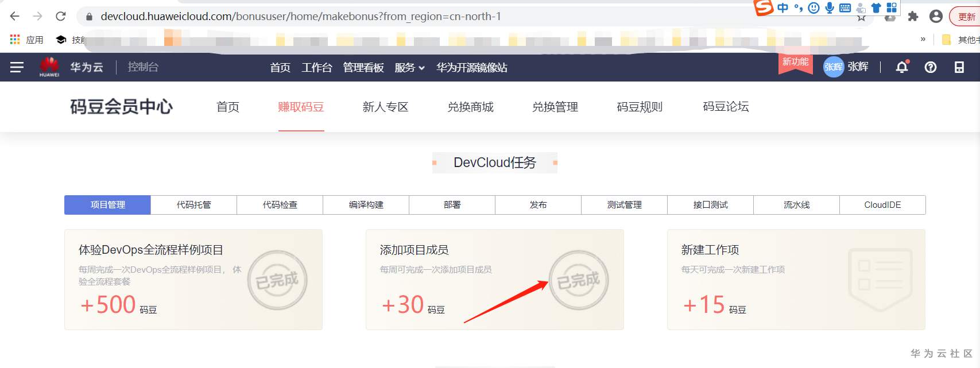Expand the 服务 dropdown menu
980x368 pixels.
click(409, 68)
